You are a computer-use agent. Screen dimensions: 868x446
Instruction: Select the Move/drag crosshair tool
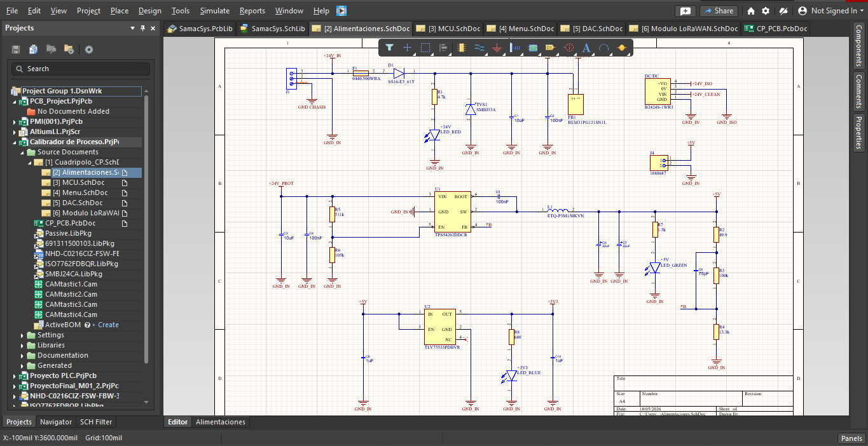tap(408, 48)
